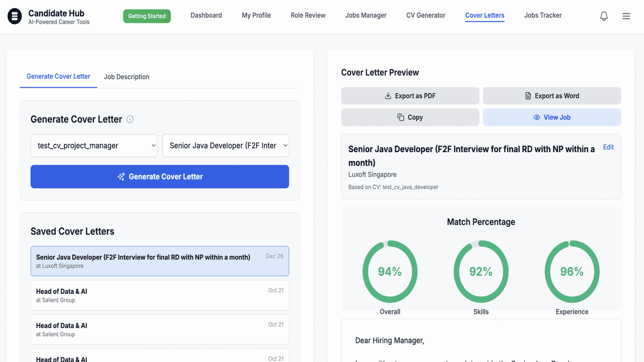Open the Jobs Tracker nav item
The height and width of the screenshot is (362, 644).
point(543,16)
